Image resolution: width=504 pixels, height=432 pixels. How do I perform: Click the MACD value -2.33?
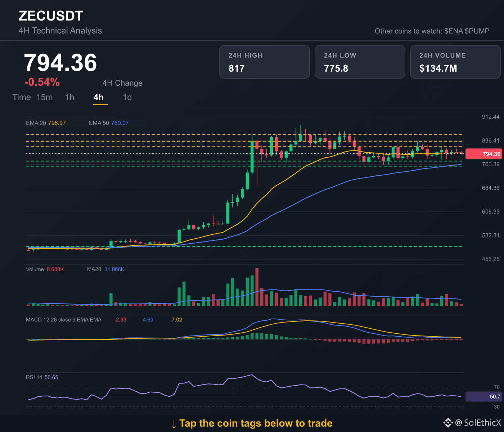coord(120,320)
